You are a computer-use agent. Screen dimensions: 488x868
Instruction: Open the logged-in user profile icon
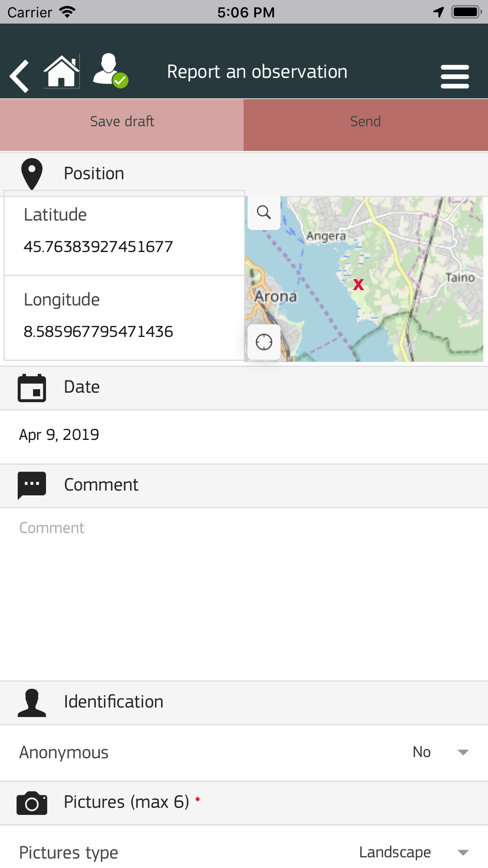[x=110, y=71]
